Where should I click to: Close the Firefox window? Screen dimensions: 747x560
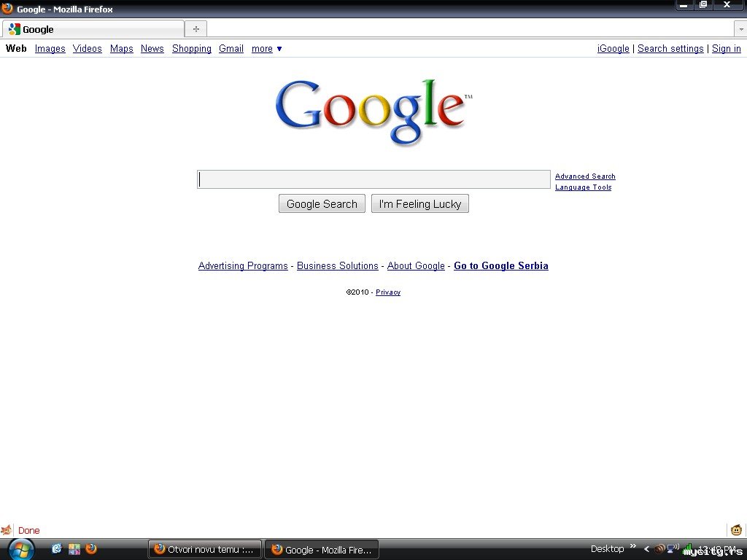pyautogui.click(x=727, y=5)
